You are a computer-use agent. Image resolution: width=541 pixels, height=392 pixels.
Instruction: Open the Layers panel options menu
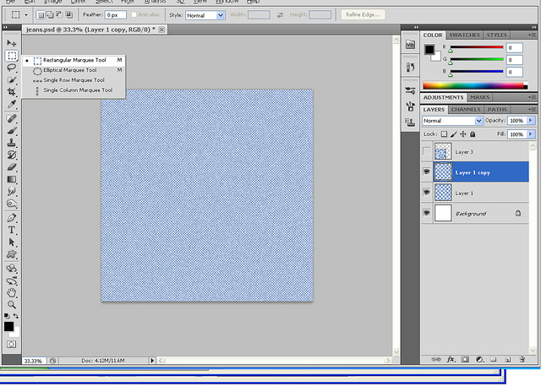[532, 110]
